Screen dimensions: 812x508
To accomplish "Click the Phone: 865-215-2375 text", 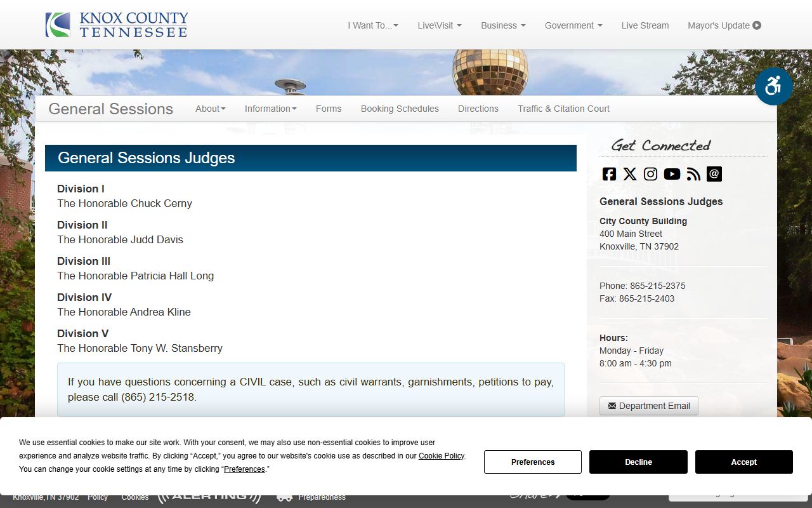I will pyautogui.click(x=643, y=286).
